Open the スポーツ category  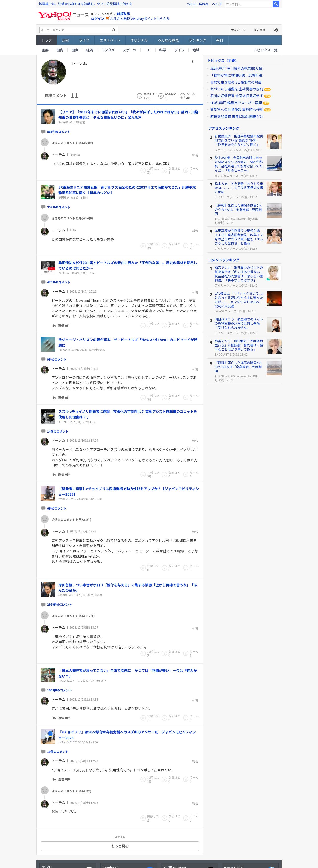pos(130,50)
